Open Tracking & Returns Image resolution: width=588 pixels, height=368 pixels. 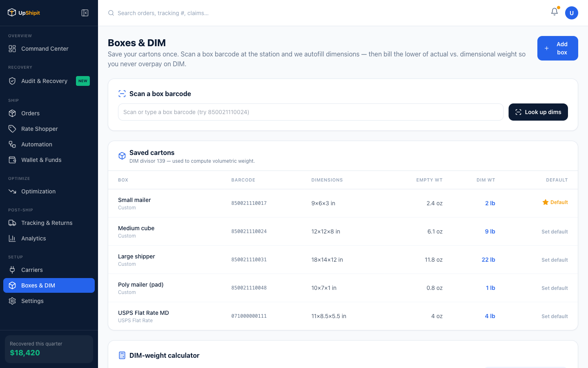pos(49,223)
